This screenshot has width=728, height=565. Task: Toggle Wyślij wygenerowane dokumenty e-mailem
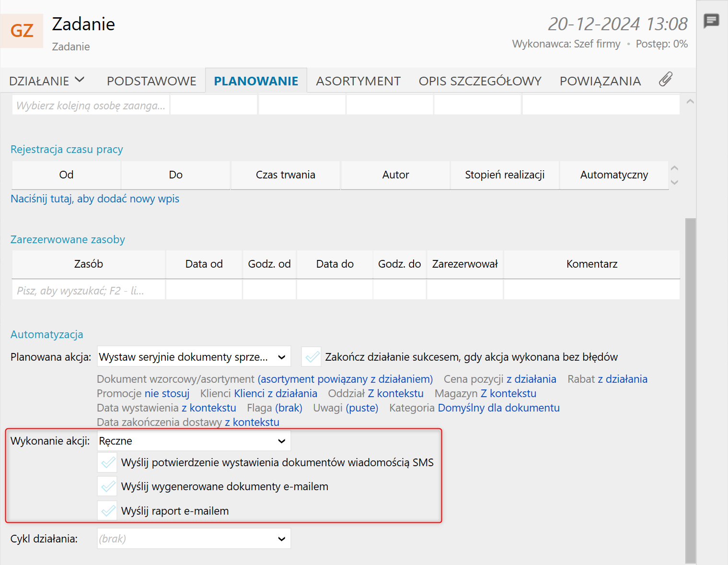click(107, 486)
